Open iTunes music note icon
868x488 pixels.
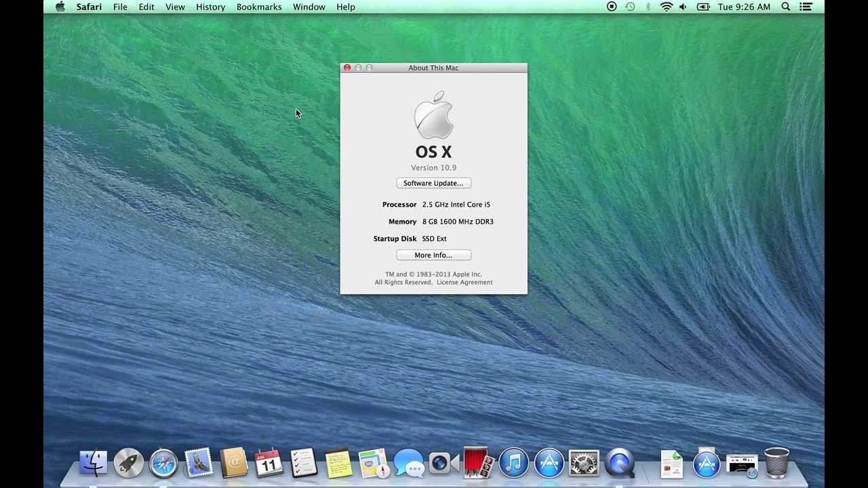[514, 464]
